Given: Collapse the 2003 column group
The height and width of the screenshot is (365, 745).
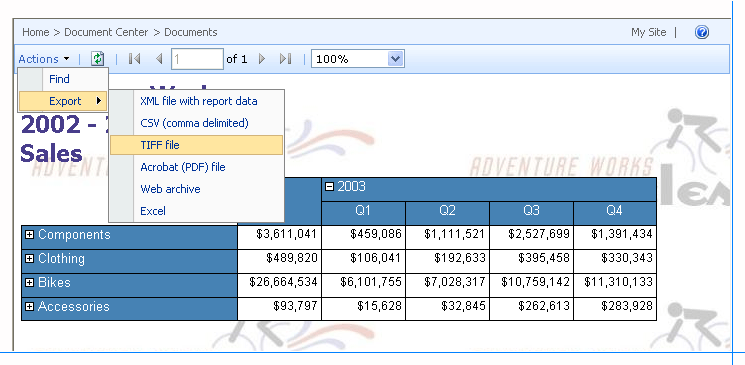Looking at the screenshot, I should (x=329, y=187).
